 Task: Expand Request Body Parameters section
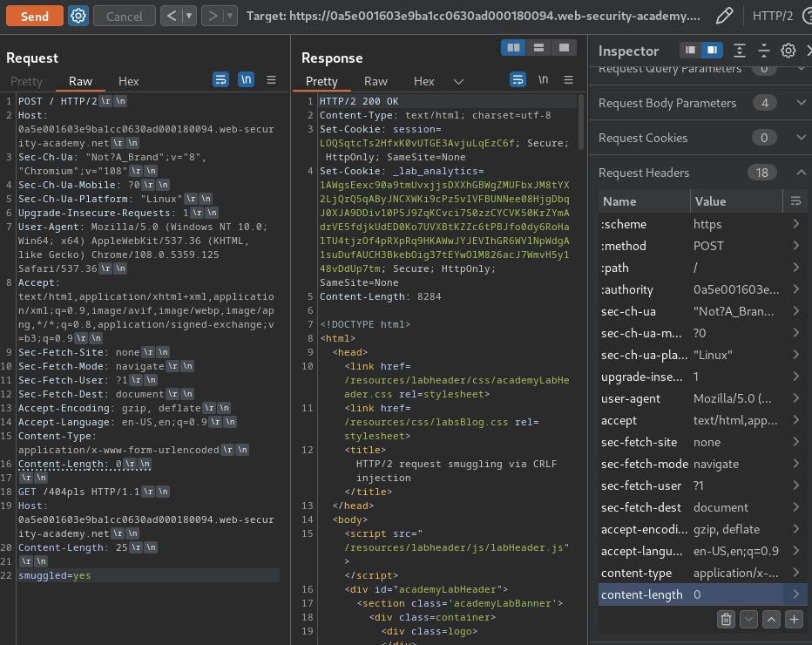(802, 103)
